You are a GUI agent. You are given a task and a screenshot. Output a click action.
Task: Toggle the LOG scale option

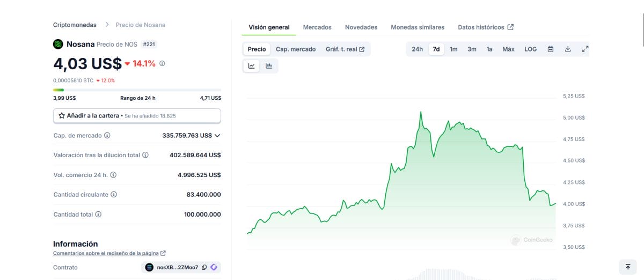click(530, 49)
